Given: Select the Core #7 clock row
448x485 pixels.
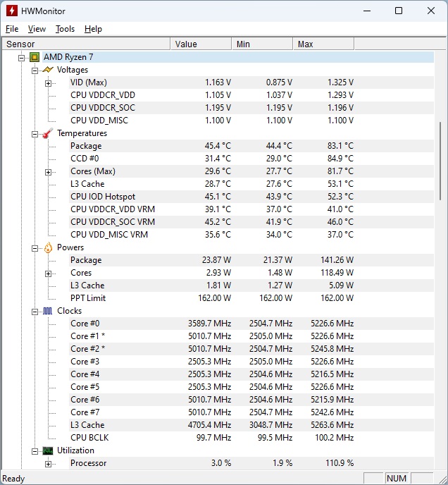Looking at the screenshot, I should pyautogui.click(x=251, y=412).
